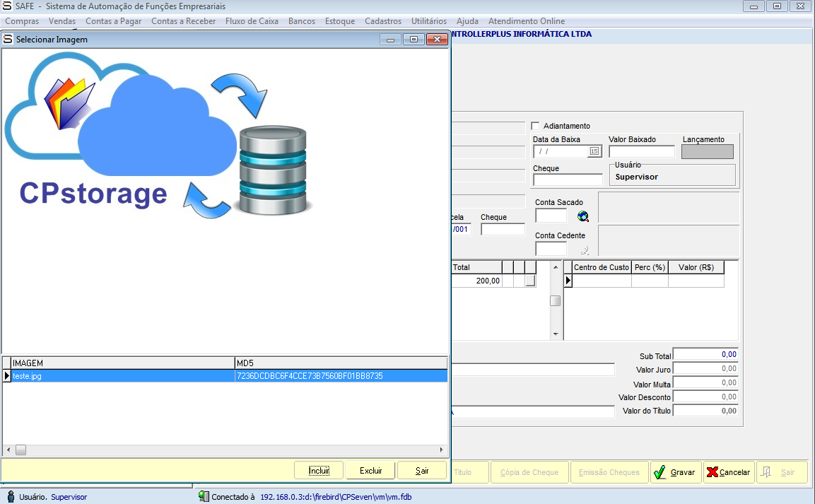Viewport: 815px width, 504px height.
Task: Click Sair in Selecionar Imagem dialog
Action: tap(421, 470)
